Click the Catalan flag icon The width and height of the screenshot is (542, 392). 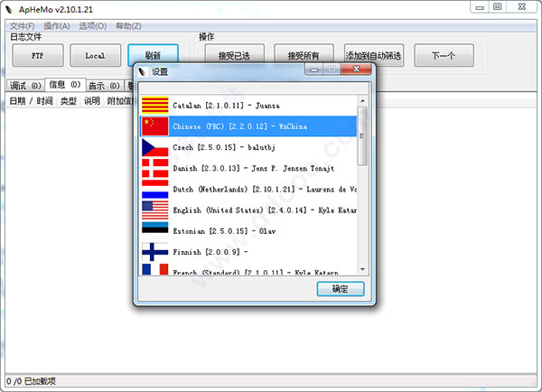[x=154, y=105]
